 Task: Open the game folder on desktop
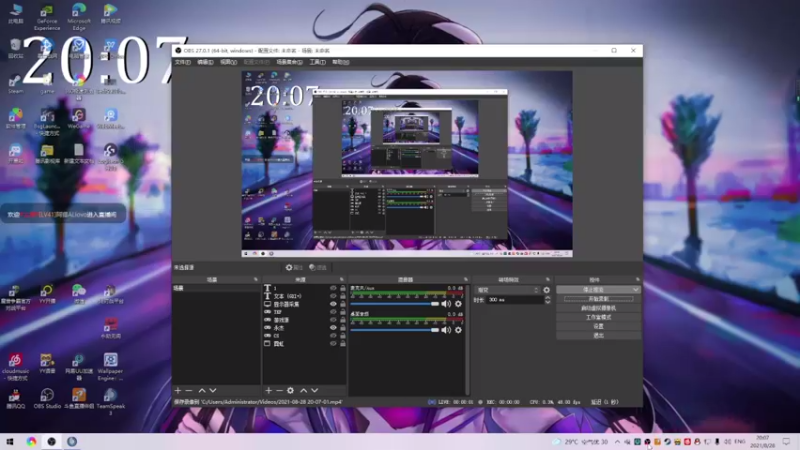click(x=47, y=84)
